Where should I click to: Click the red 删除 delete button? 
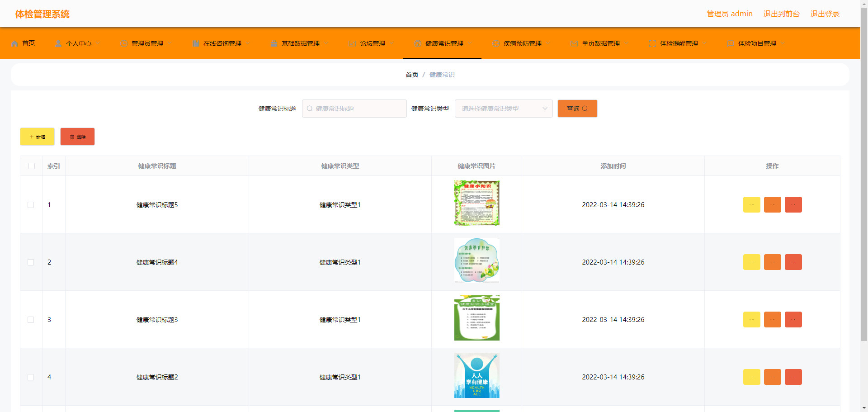(x=77, y=137)
